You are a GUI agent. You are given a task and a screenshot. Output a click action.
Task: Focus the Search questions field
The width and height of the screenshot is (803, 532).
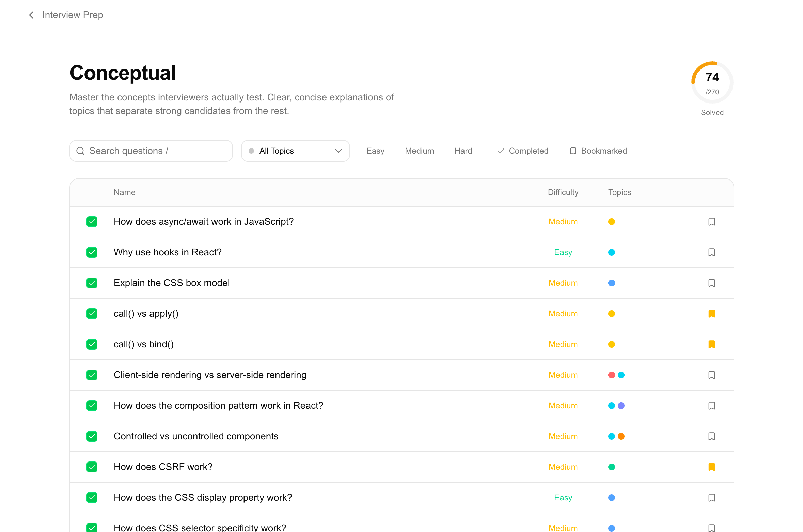151,151
